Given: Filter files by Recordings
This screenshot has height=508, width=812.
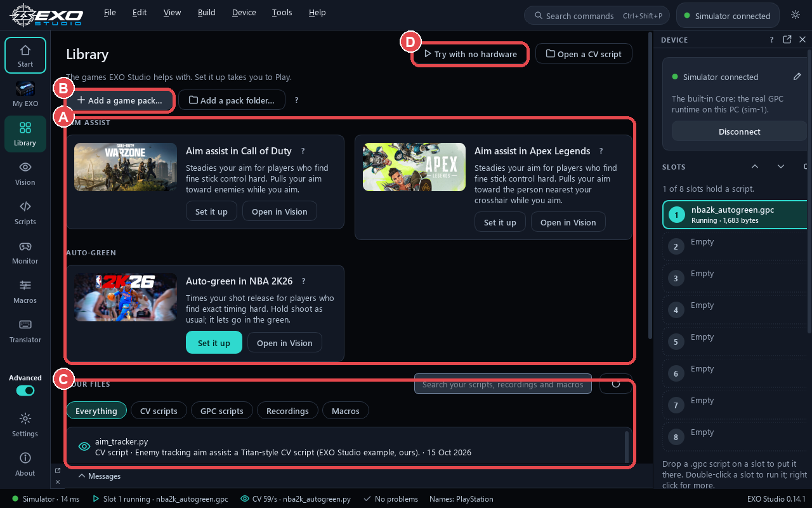Looking at the screenshot, I should (x=287, y=411).
